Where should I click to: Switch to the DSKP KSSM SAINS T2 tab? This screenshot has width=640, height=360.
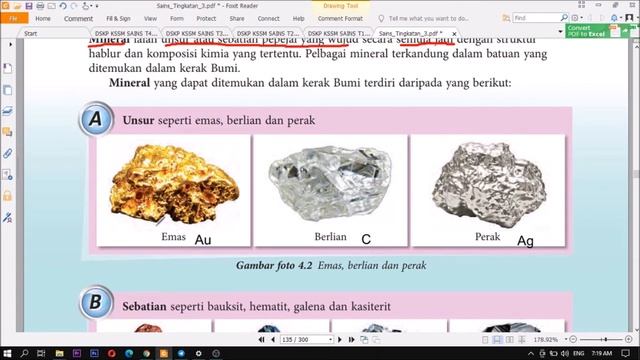point(267,33)
